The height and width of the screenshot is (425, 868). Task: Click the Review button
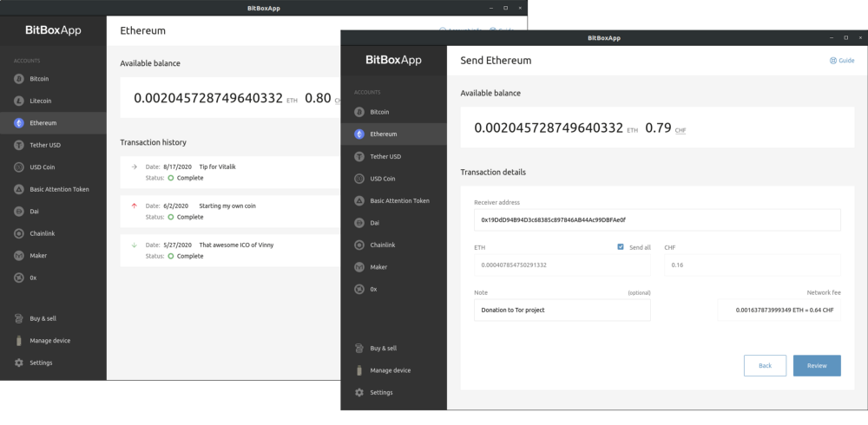tap(817, 366)
